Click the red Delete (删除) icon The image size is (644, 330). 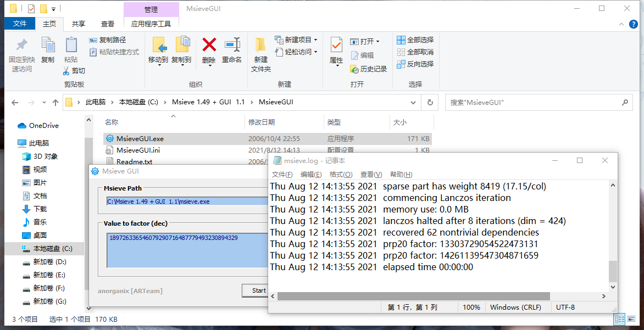click(209, 44)
